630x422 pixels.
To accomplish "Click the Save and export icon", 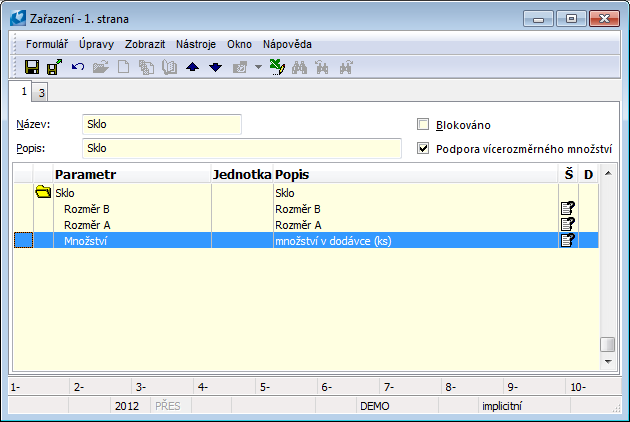I will click(x=54, y=67).
